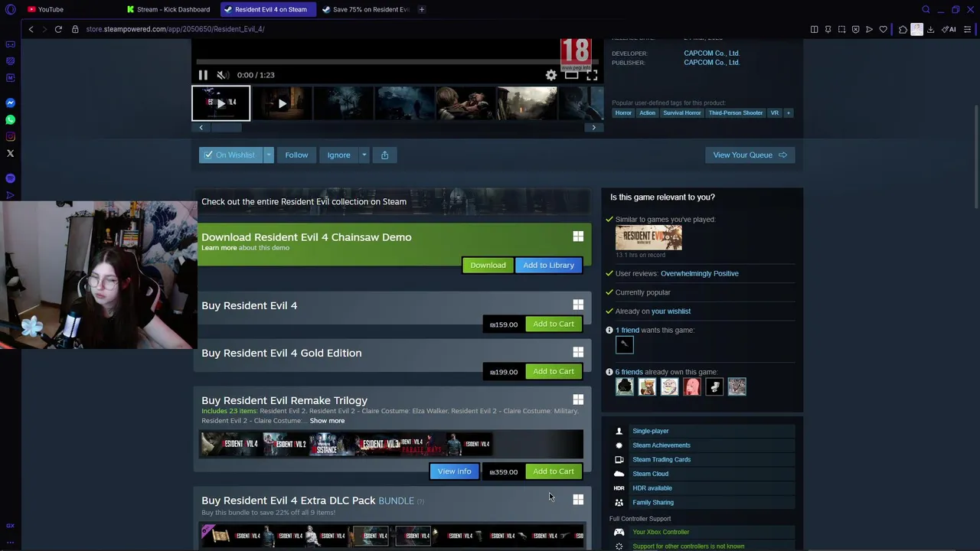
Task: Open the extensions cube icon
Action: coord(903,29)
